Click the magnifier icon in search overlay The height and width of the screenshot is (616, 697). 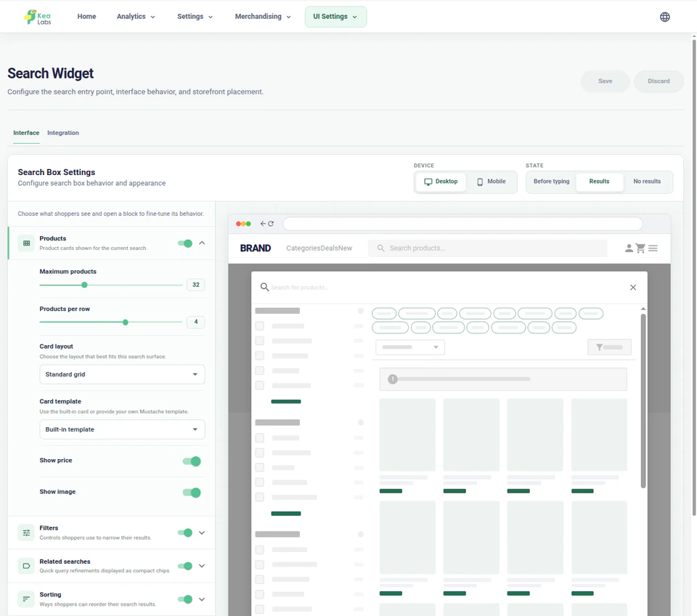click(x=264, y=288)
